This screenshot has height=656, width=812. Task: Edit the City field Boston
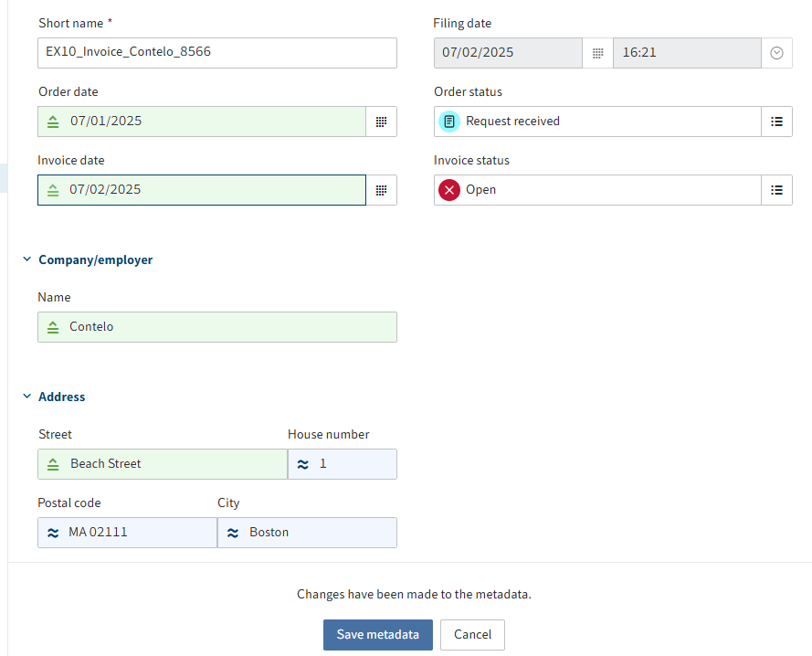pos(307,533)
